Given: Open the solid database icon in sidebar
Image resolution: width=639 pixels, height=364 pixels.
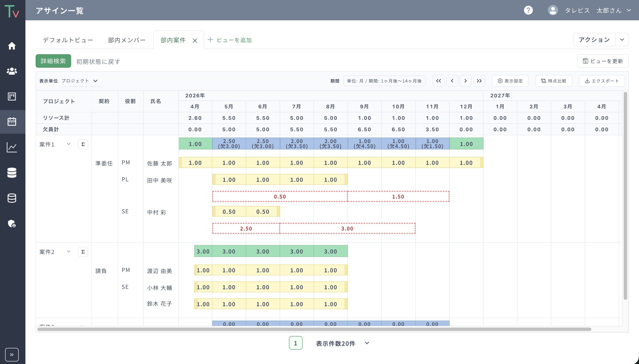Looking at the screenshot, I should [x=12, y=173].
